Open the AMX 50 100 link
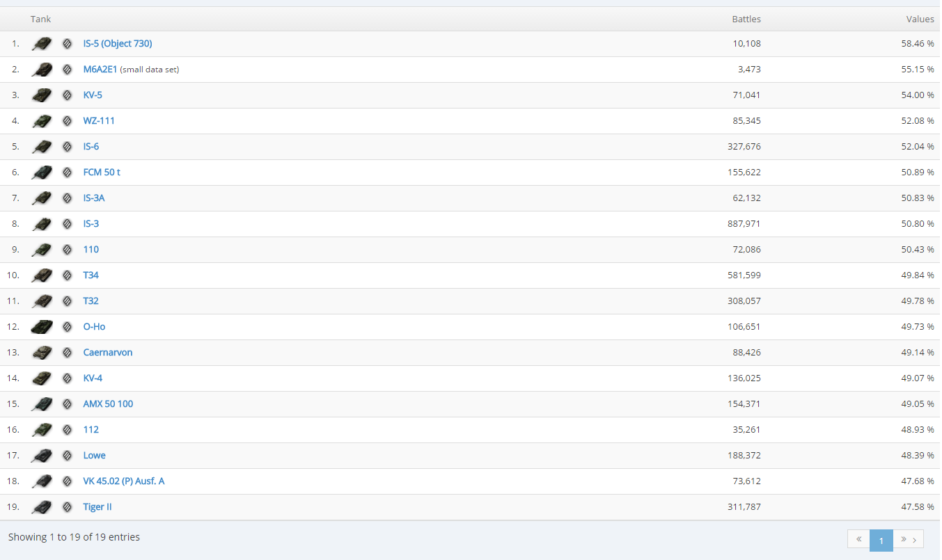Screen dimensions: 942x560 (x=108, y=404)
